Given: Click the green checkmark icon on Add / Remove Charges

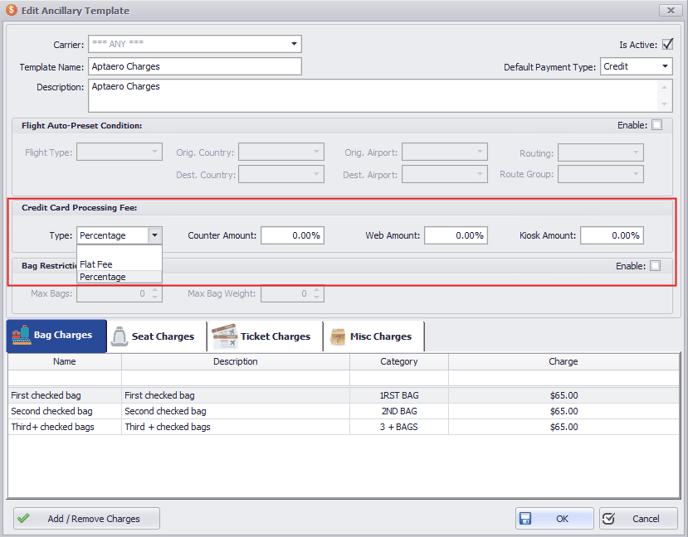Looking at the screenshot, I should (x=23, y=519).
